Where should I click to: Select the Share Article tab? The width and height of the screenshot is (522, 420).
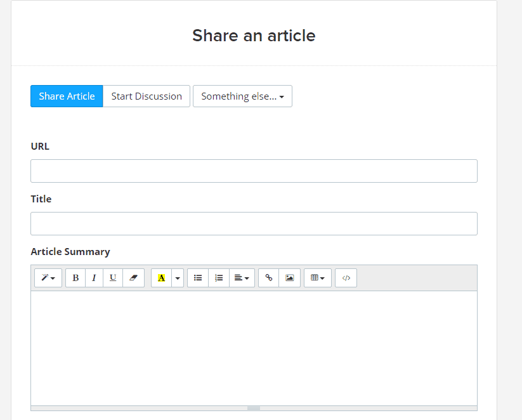[x=67, y=96]
